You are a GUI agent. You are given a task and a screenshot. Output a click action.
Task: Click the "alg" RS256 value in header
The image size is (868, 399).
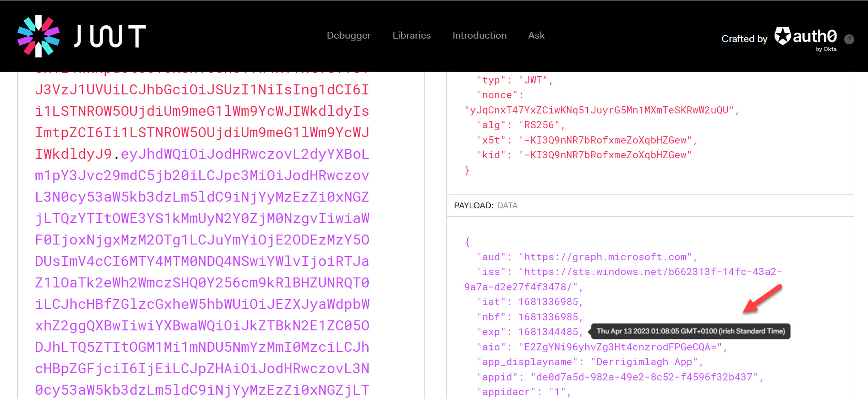539,125
